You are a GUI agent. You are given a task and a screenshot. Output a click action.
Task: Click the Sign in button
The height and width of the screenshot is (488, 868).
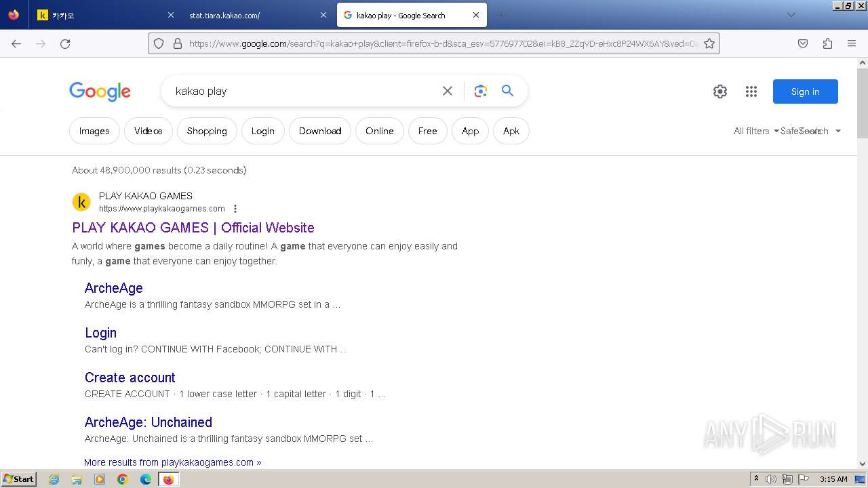coord(805,91)
